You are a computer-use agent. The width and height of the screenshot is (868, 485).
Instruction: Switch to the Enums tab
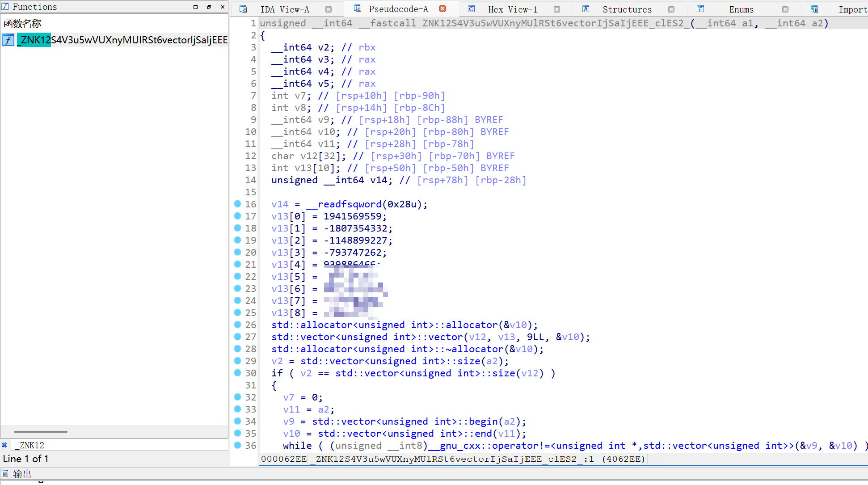point(741,9)
